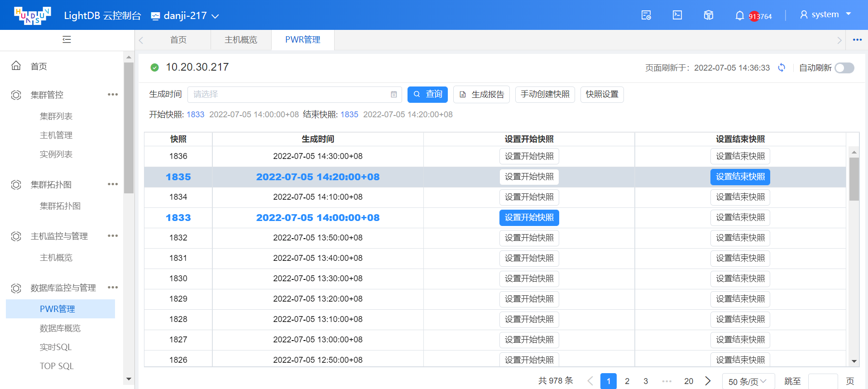Click the calendar icon in date field
Image resolution: width=868 pixels, height=389 pixels.
[x=394, y=94]
